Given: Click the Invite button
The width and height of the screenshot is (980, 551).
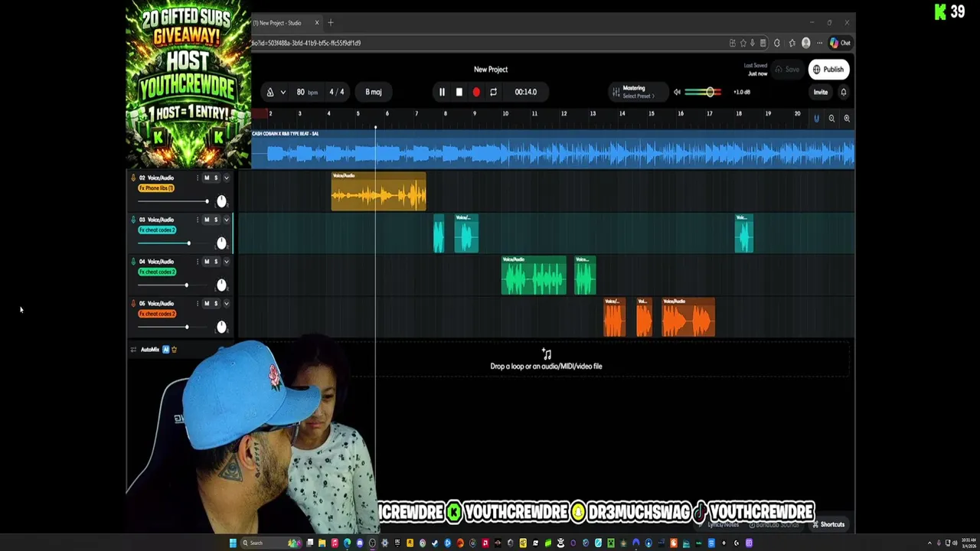Looking at the screenshot, I should pyautogui.click(x=820, y=92).
